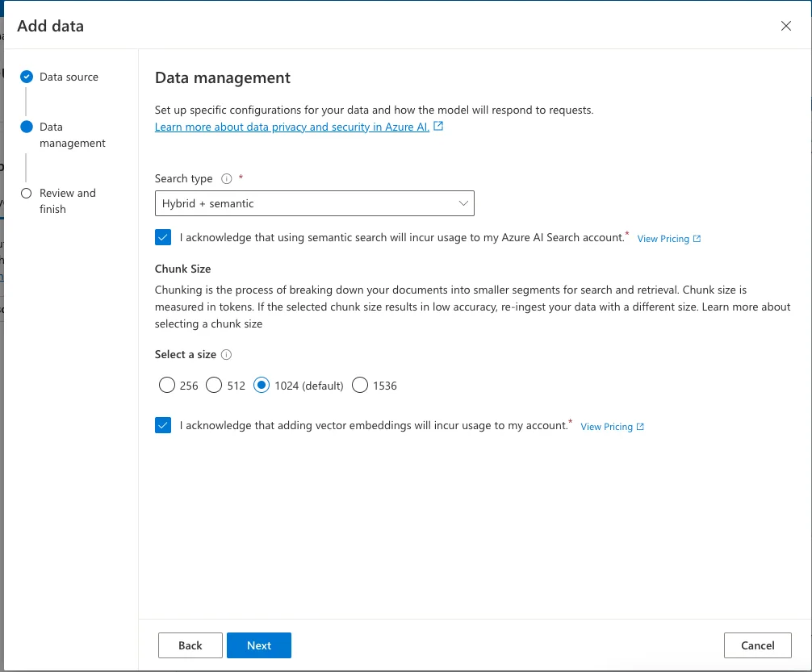Open Learn more about data privacy link
The height and width of the screenshot is (672, 812).
[292, 127]
